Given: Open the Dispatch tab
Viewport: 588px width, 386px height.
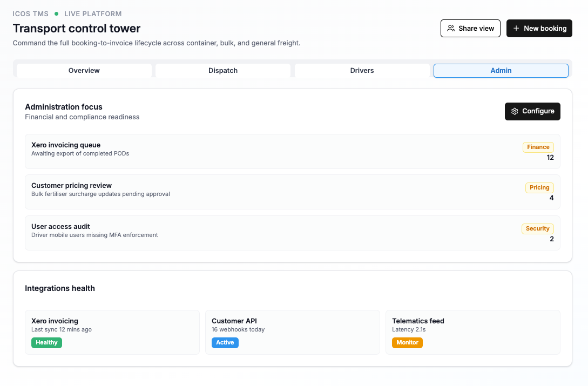Looking at the screenshot, I should coord(223,71).
